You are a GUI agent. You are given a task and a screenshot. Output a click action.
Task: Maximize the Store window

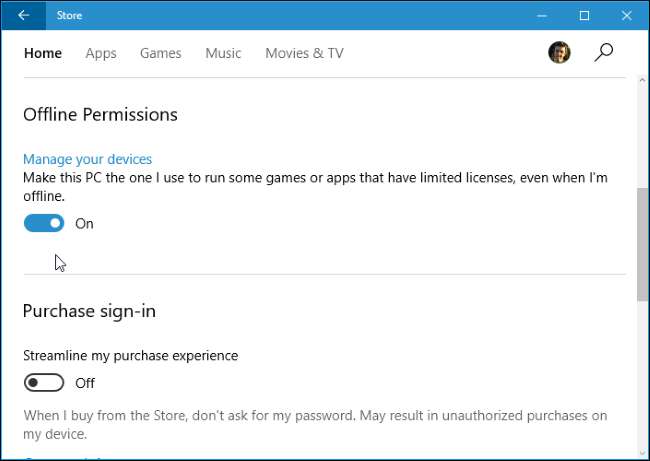point(585,15)
